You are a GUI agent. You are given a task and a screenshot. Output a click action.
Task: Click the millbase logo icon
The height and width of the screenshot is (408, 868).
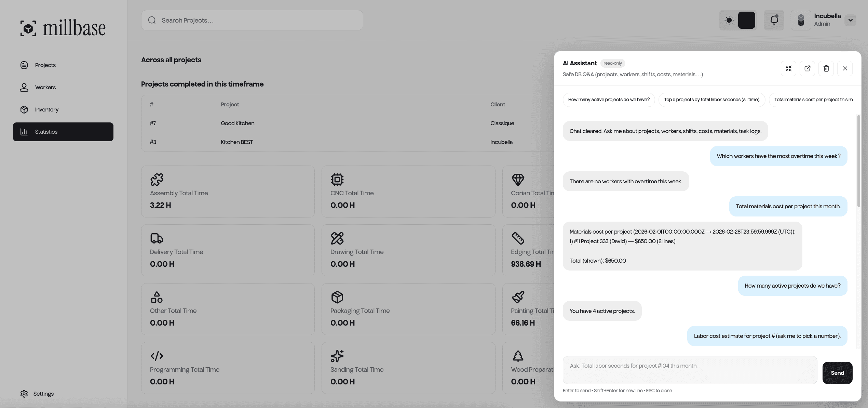[28, 28]
